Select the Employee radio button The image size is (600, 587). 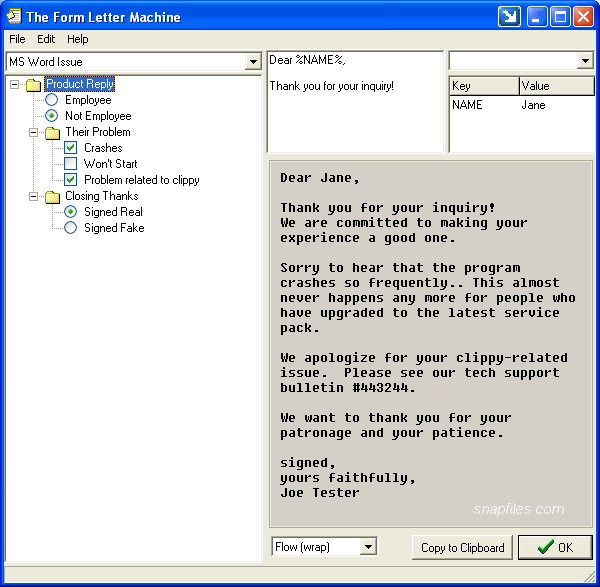click(52, 100)
